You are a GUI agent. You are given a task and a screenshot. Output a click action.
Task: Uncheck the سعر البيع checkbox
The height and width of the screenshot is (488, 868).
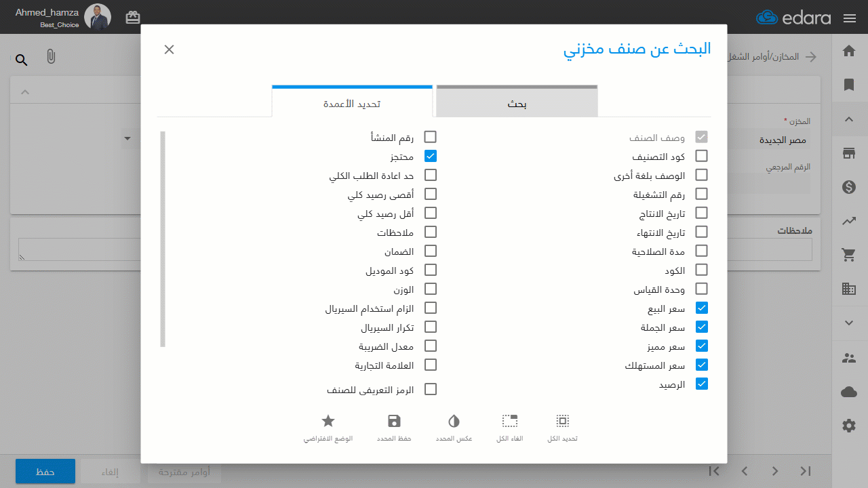702,308
